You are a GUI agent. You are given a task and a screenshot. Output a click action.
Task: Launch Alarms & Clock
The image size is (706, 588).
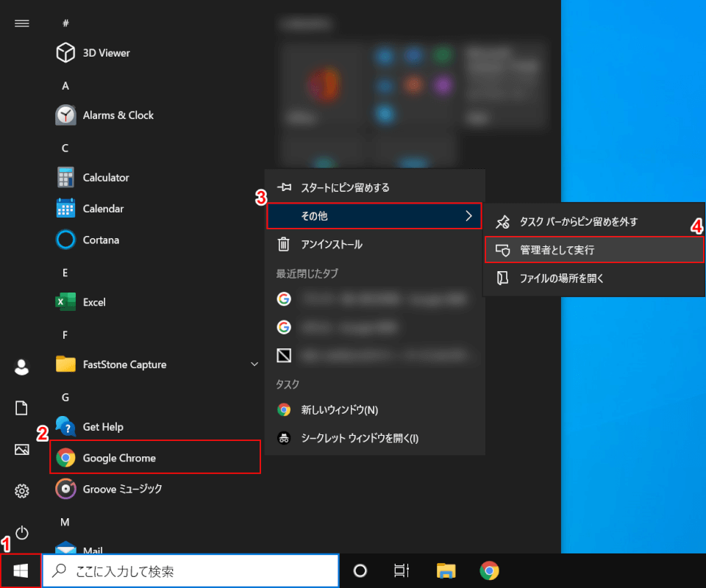[x=155, y=115]
